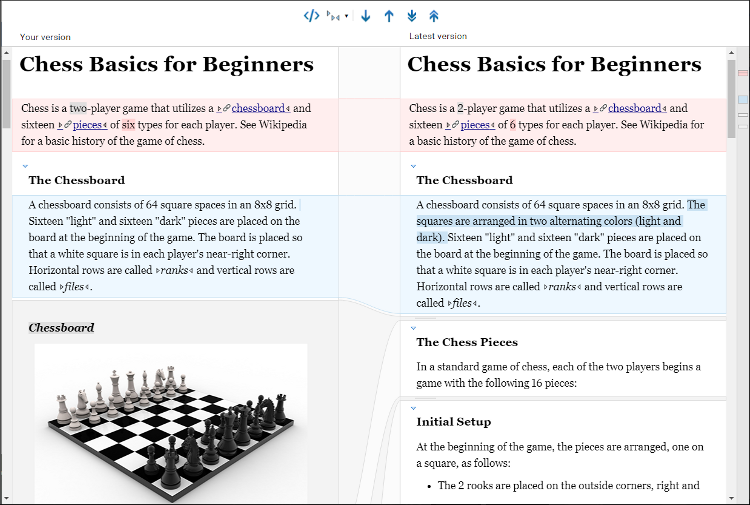
Task: Go to next change with down arrow
Action: click(x=366, y=16)
